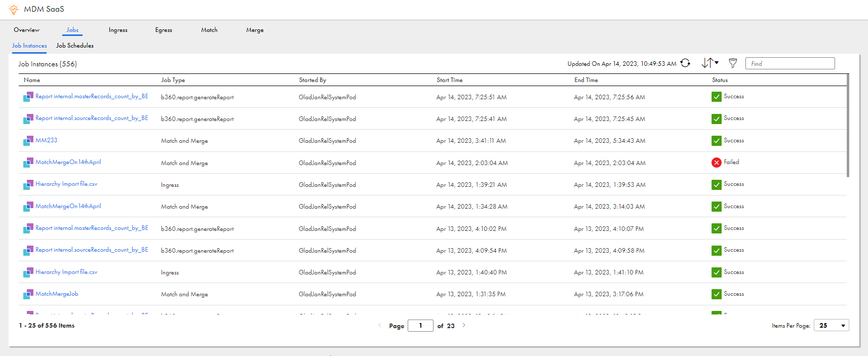Click the Job Type column header

173,80
